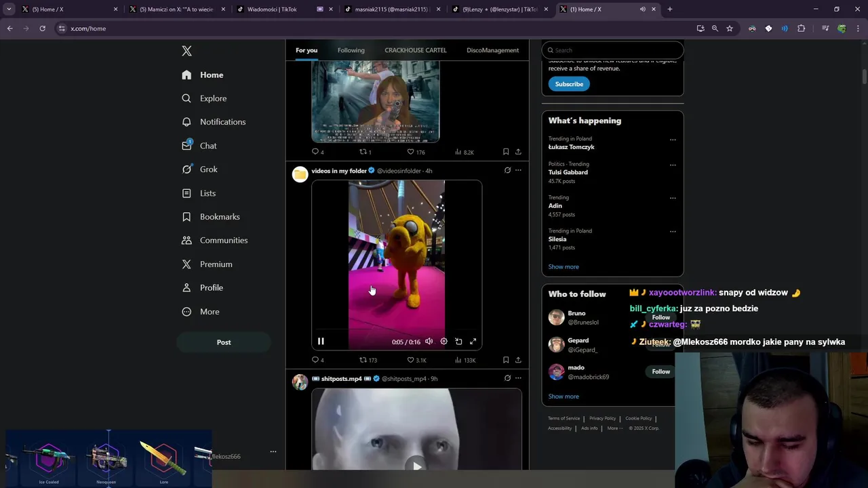Open Cookie Policy link
This screenshot has width=868, height=488.
(639, 418)
